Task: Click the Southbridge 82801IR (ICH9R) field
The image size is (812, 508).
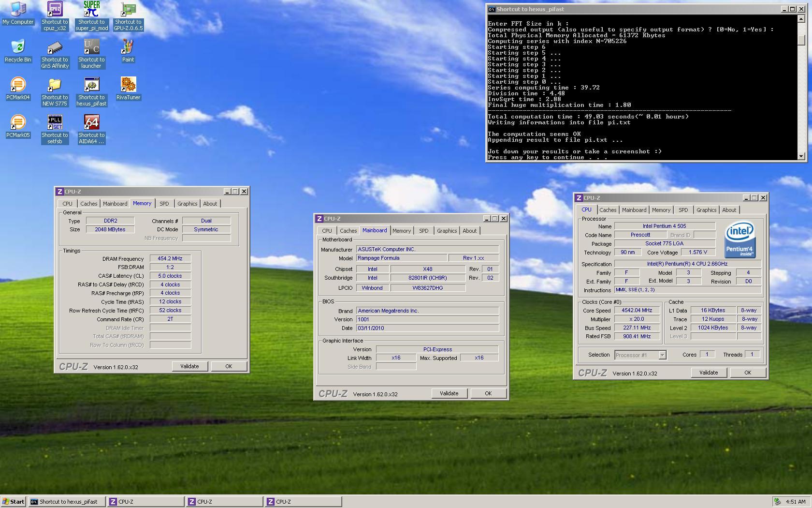Action: pos(428,278)
